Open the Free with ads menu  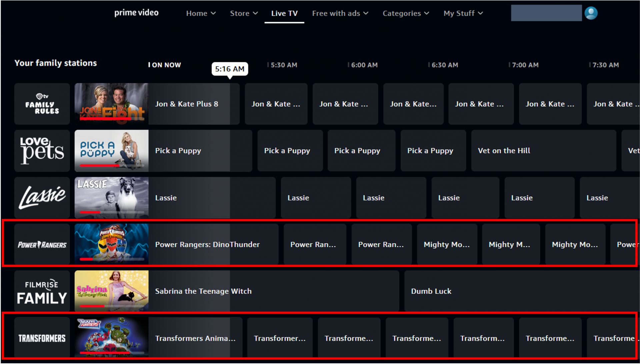pyautogui.click(x=340, y=13)
